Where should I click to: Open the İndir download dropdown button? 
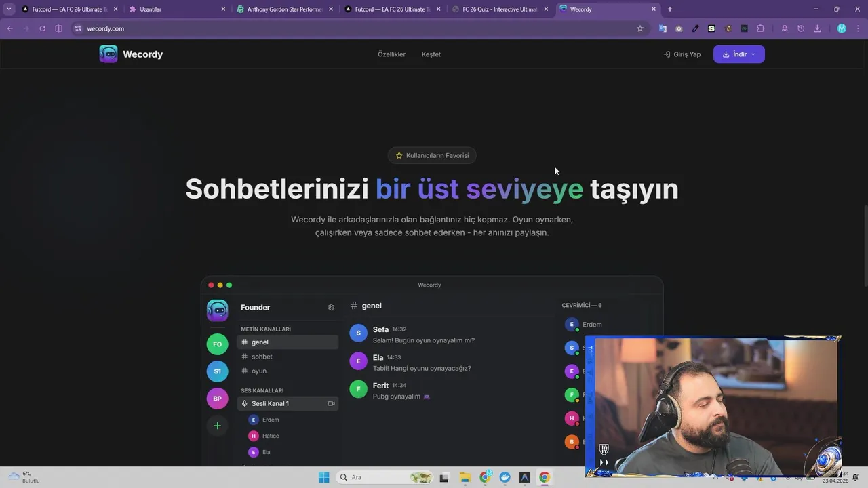739,54
